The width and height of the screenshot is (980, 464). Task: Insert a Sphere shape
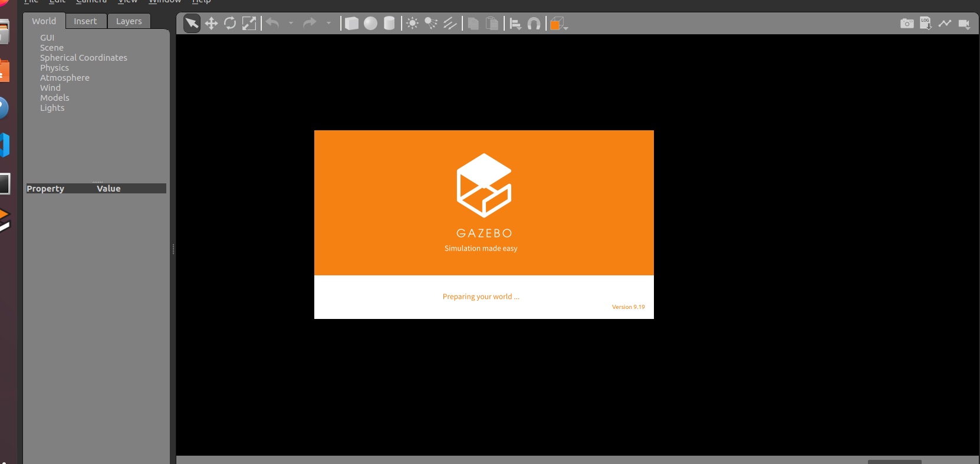(x=370, y=23)
